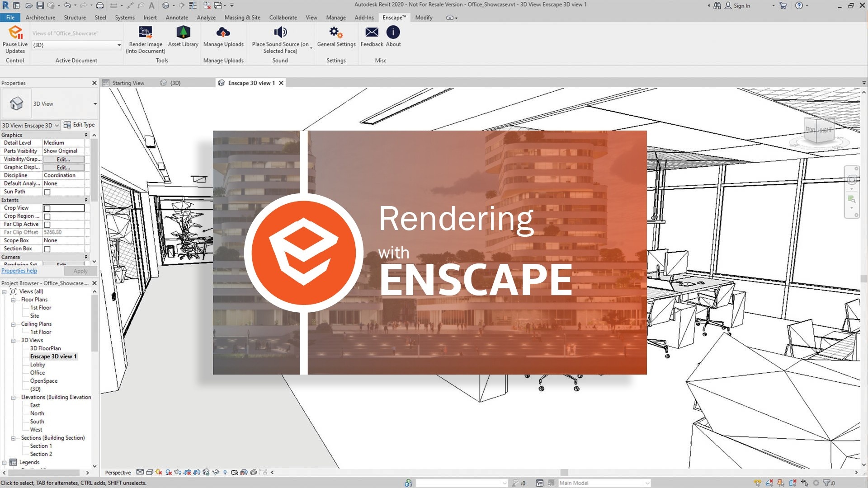This screenshot has width=868, height=488.
Task: Open the Render Image tool
Action: (145, 33)
